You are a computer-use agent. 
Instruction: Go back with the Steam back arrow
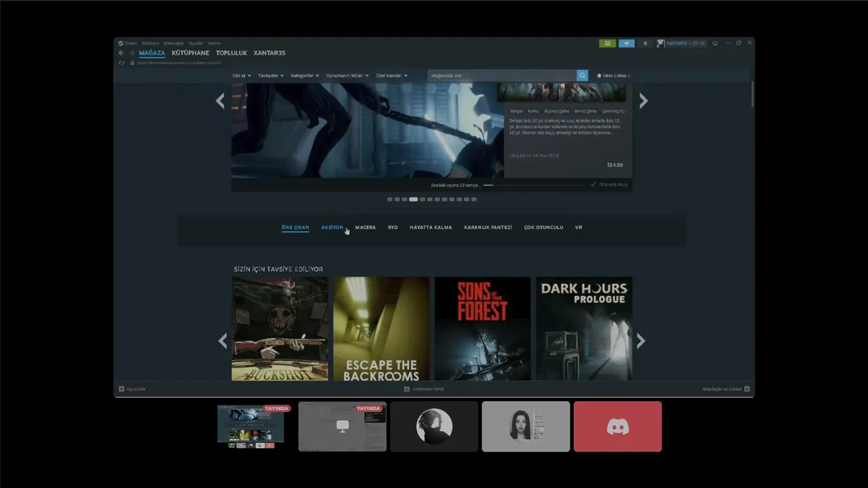click(x=121, y=53)
